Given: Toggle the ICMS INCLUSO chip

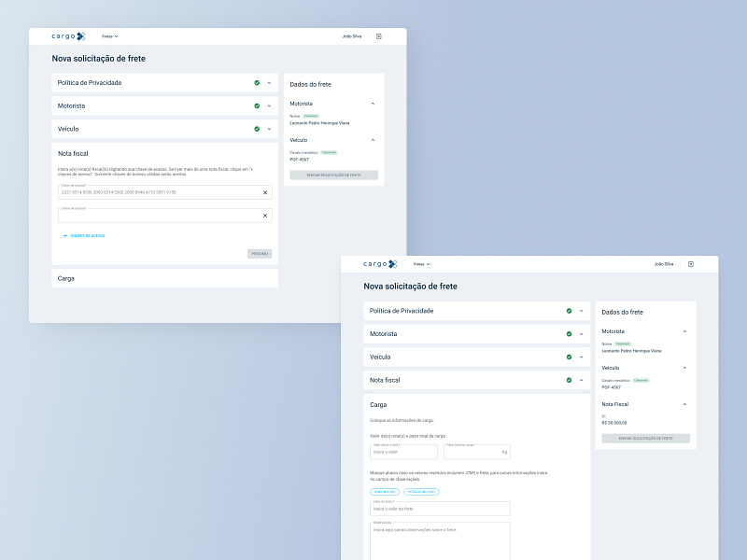Looking at the screenshot, I should [x=384, y=491].
